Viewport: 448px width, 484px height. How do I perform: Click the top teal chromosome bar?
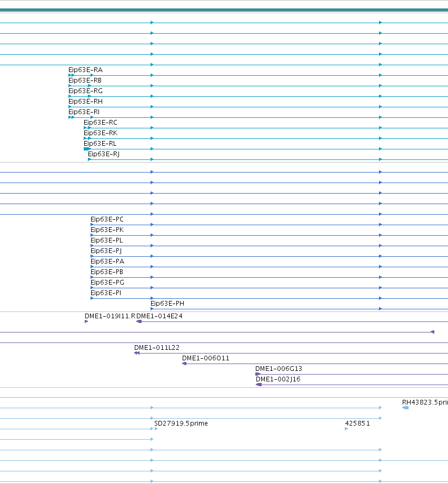(x=224, y=10)
